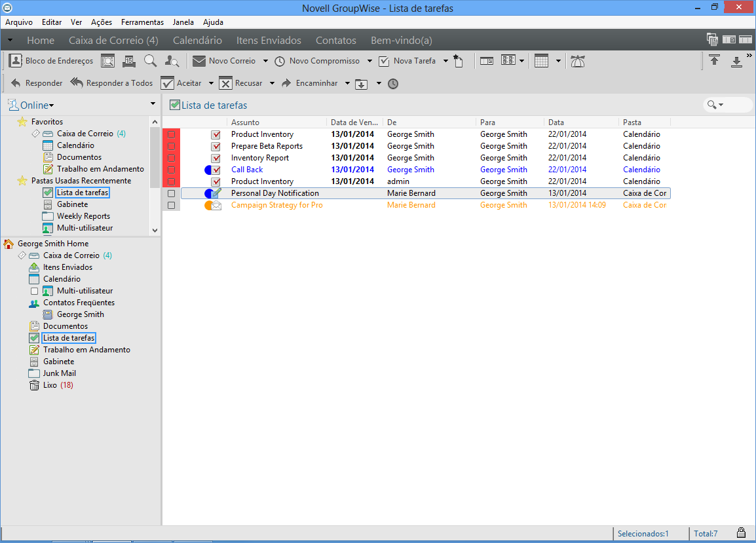Tick the checkbox for Call Back row

pos(171,170)
